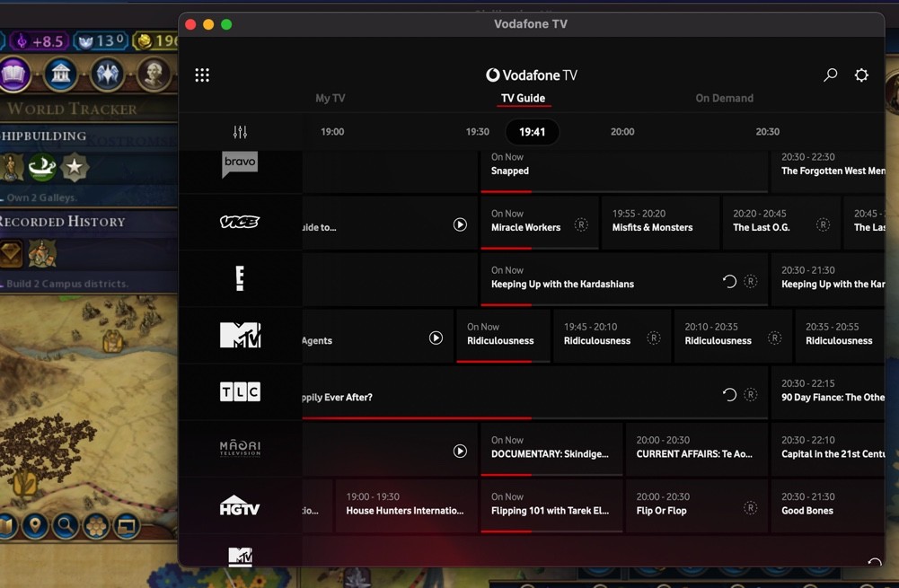Open the 20:45 VICE program 'The Las'
This screenshot has width=899, height=588.
(864, 222)
